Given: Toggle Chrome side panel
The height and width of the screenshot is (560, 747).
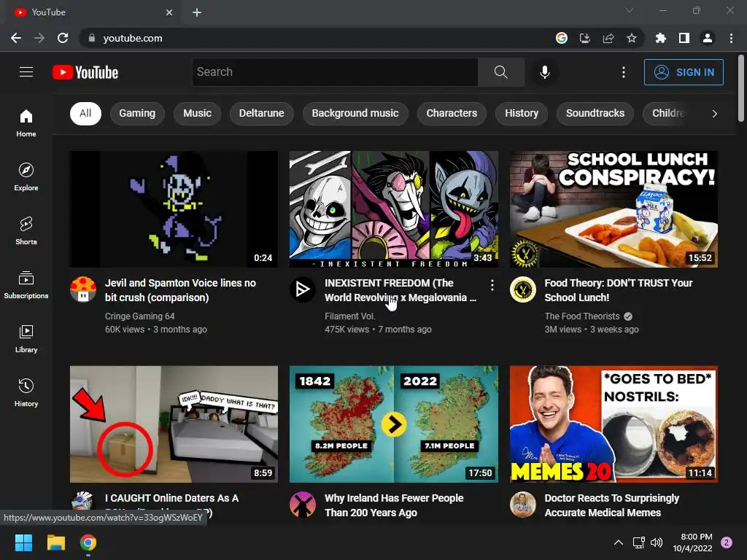Looking at the screenshot, I should (684, 38).
